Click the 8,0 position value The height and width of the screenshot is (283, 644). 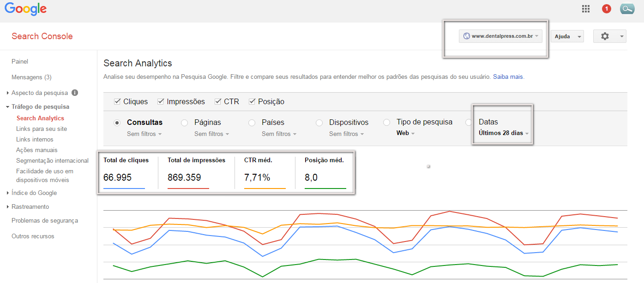(x=311, y=177)
